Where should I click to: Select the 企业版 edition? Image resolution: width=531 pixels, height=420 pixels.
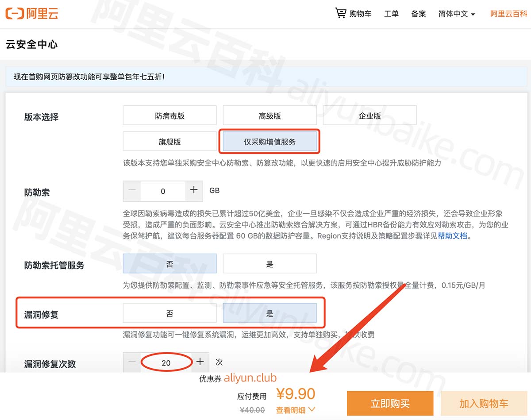click(370, 116)
